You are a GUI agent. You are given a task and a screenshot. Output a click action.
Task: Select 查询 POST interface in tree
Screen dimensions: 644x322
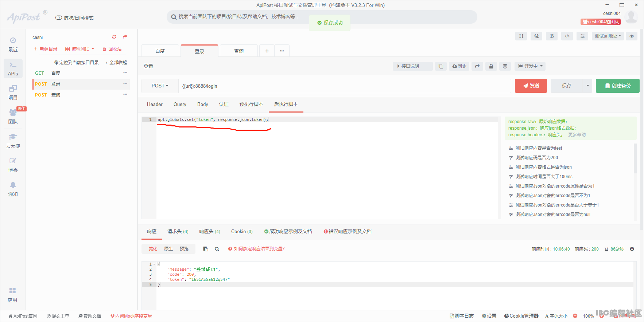coord(81,95)
